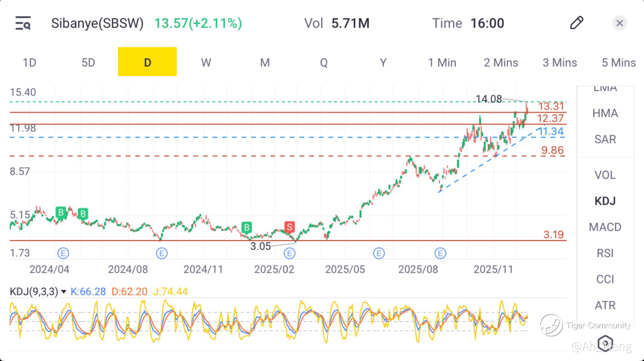Screen dimensions: 644x361
Task: Click the first green B buy marker
Action: point(61,212)
